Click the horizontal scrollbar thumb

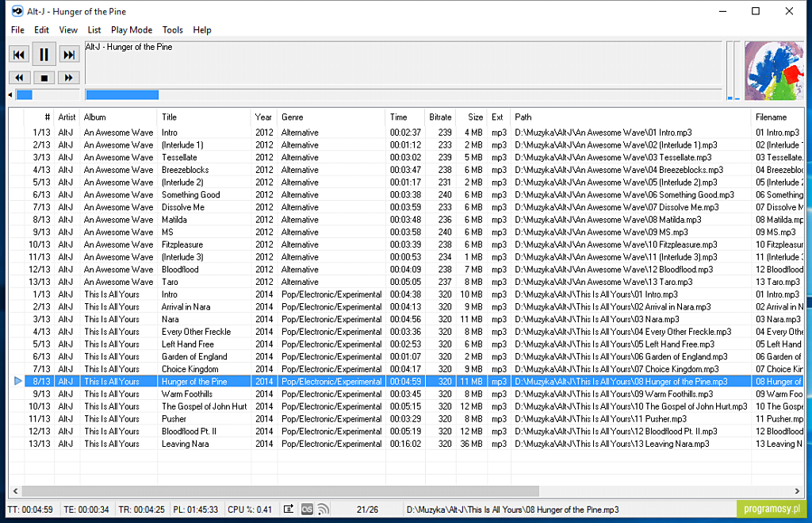(x=280, y=491)
